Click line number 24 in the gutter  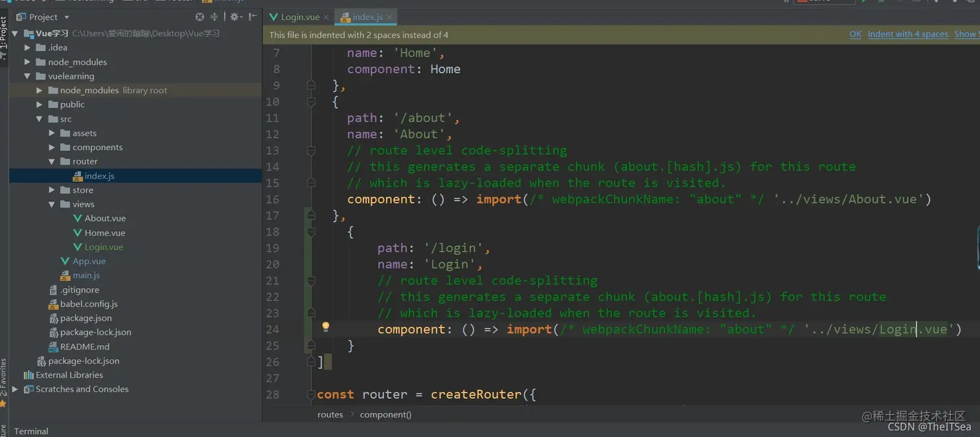click(272, 330)
